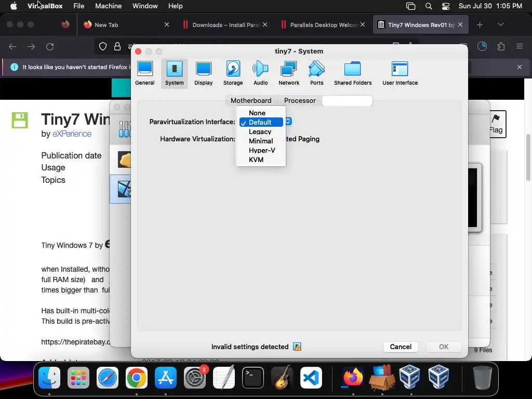Click the Flag button on archive page
The height and width of the screenshot is (399, 532).
tap(496, 124)
